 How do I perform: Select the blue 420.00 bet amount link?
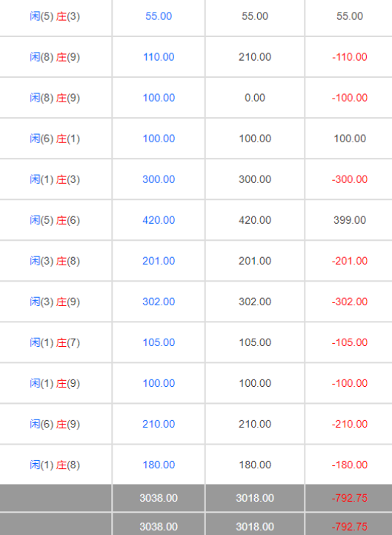pos(159,220)
